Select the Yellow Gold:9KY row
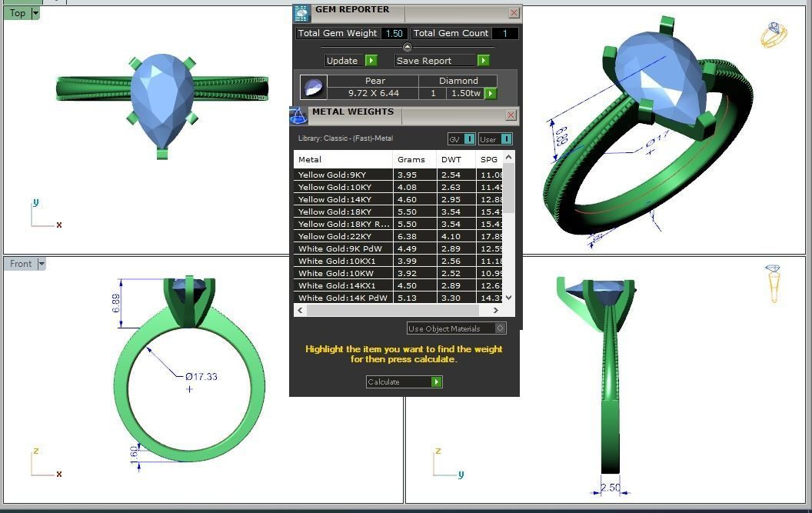 click(x=398, y=175)
